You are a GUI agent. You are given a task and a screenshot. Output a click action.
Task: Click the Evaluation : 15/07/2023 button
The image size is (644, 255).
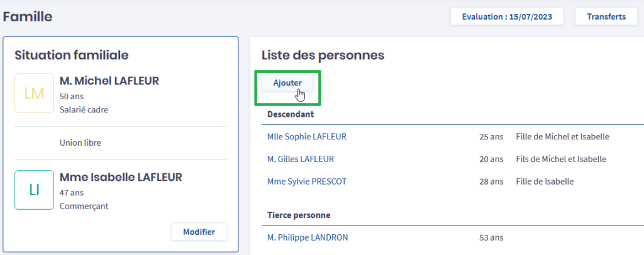pos(507,17)
